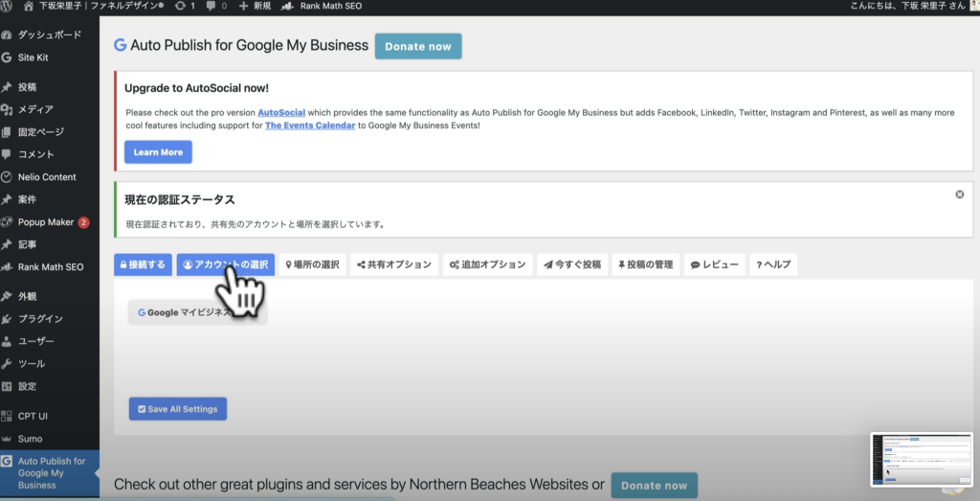Go to the 今すぐ投稿 tab
Image resolution: width=980 pixels, height=501 pixels.
(572, 264)
